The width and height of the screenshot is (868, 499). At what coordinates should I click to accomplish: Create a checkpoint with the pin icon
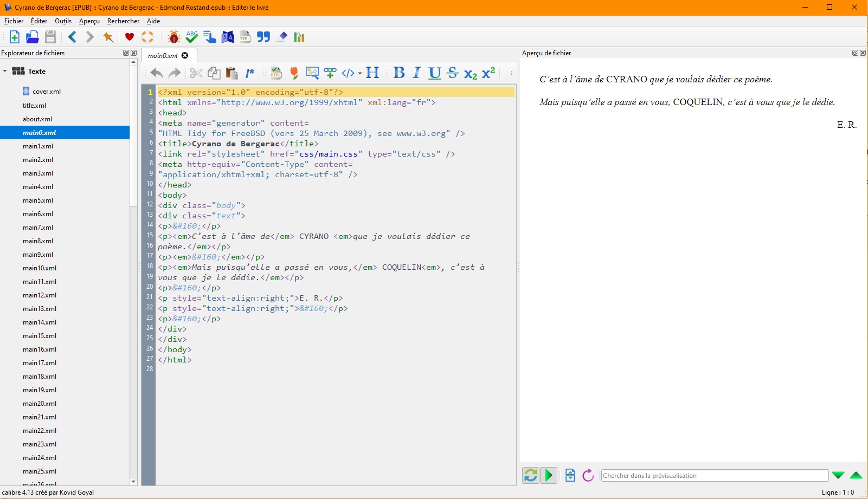[108, 37]
